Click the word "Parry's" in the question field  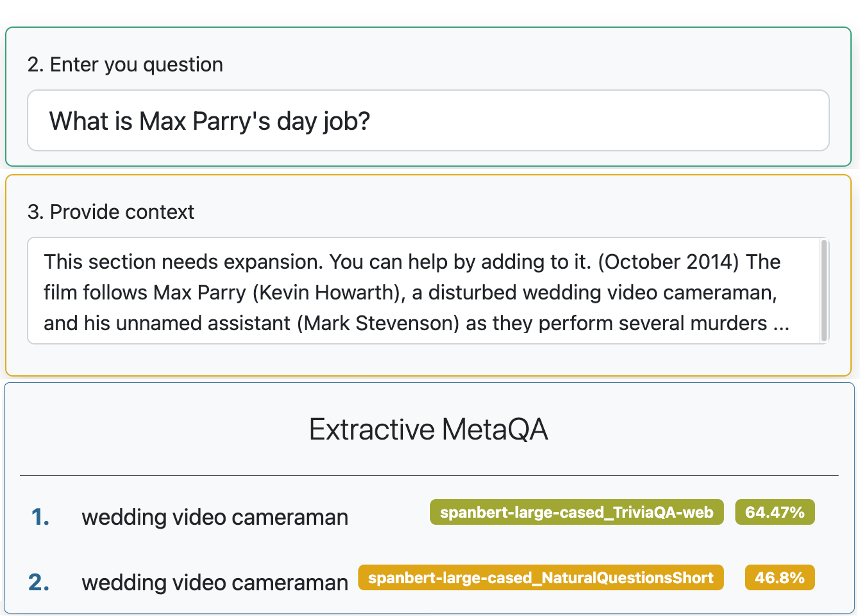tap(231, 121)
